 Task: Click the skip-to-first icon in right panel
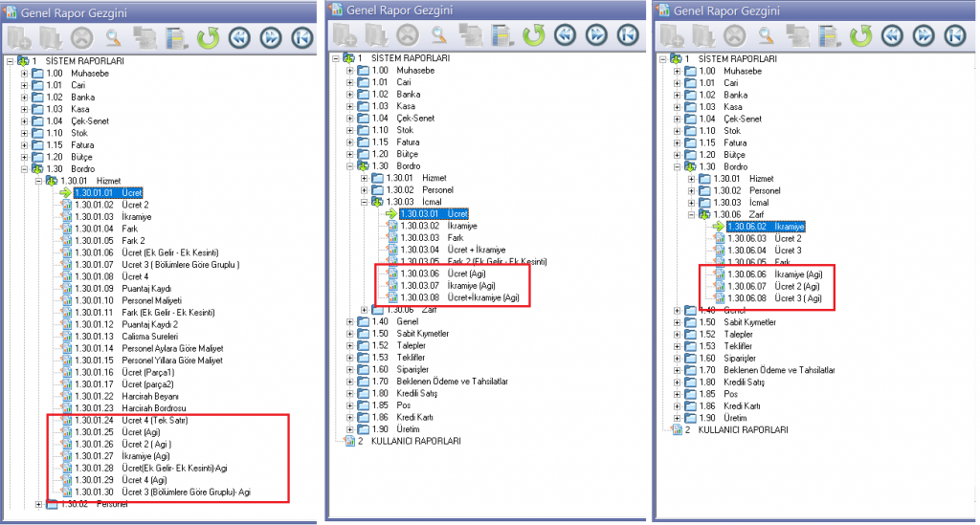point(953,36)
